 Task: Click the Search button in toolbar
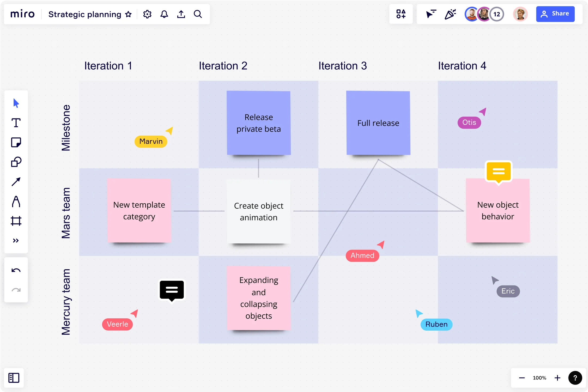(197, 14)
